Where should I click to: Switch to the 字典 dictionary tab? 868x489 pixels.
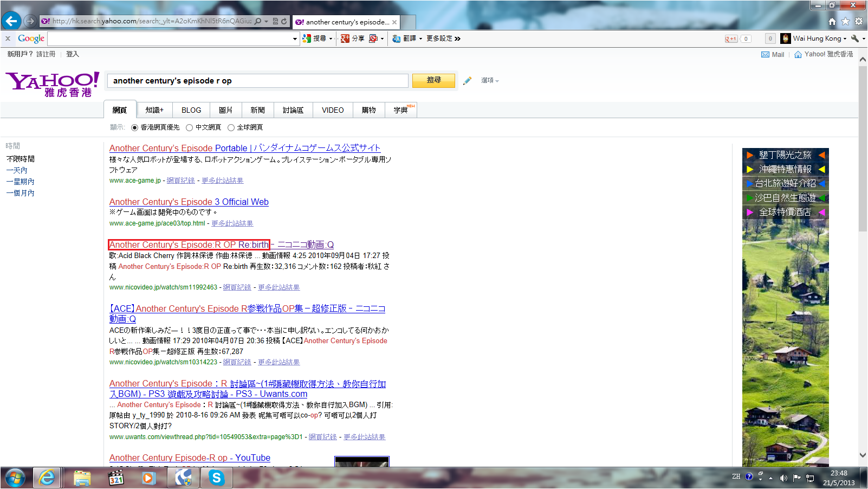point(401,110)
